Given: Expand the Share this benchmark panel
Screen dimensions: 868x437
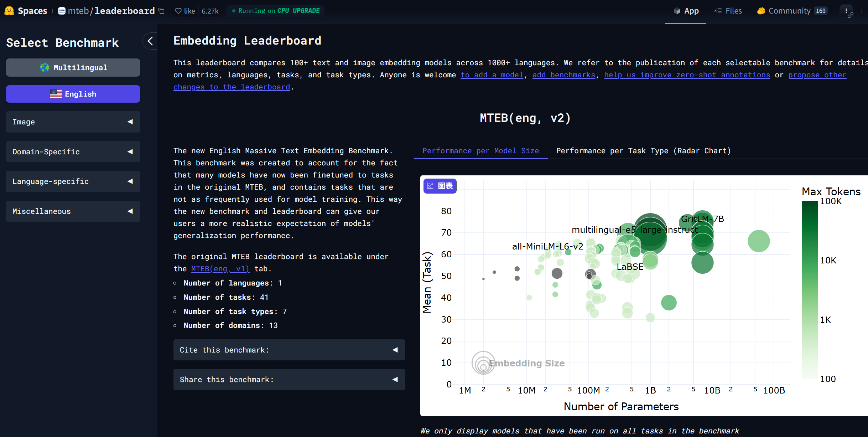Looking at the screenshot, I should (289, 380).
